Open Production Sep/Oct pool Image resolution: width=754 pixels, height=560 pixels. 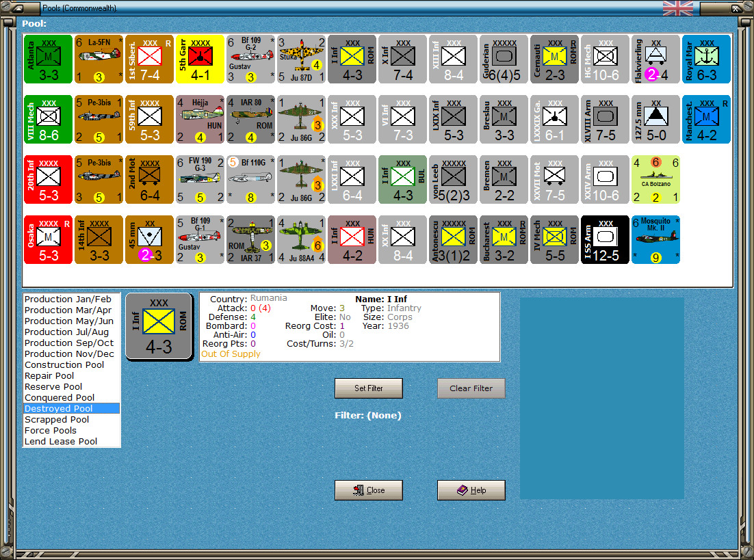click(71, 343)
